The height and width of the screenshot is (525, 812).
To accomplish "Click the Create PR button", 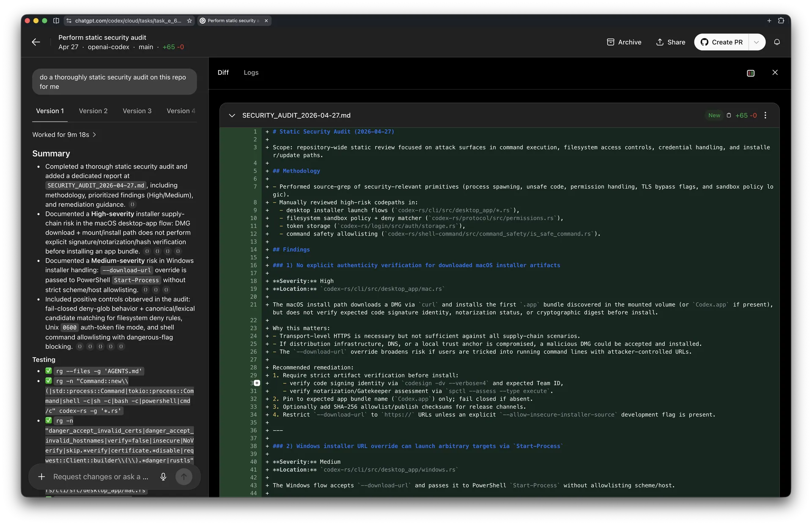I will pos(721,42).
